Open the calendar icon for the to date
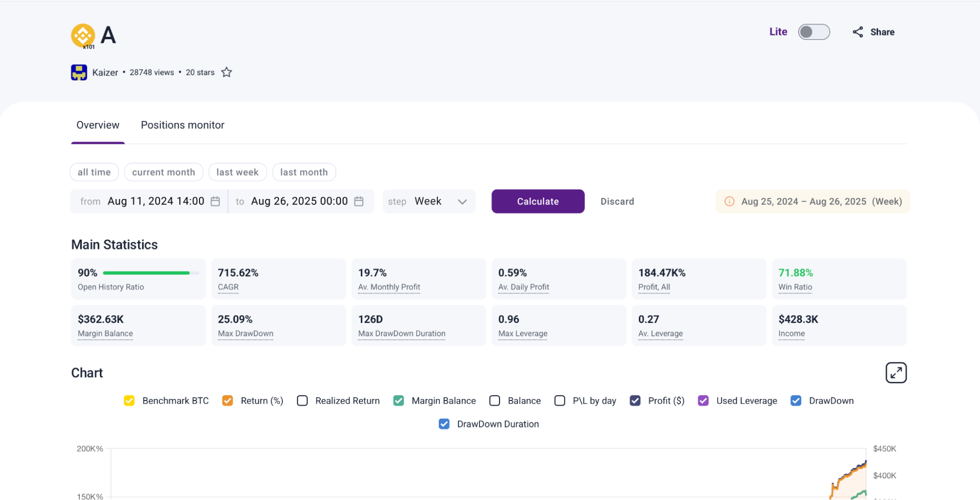The height and width of the screenshot is (500, 980). 359,201
